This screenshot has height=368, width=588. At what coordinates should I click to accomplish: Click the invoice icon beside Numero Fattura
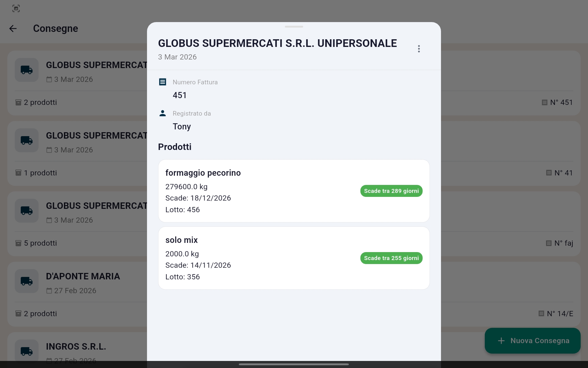[x=162, y=82]
